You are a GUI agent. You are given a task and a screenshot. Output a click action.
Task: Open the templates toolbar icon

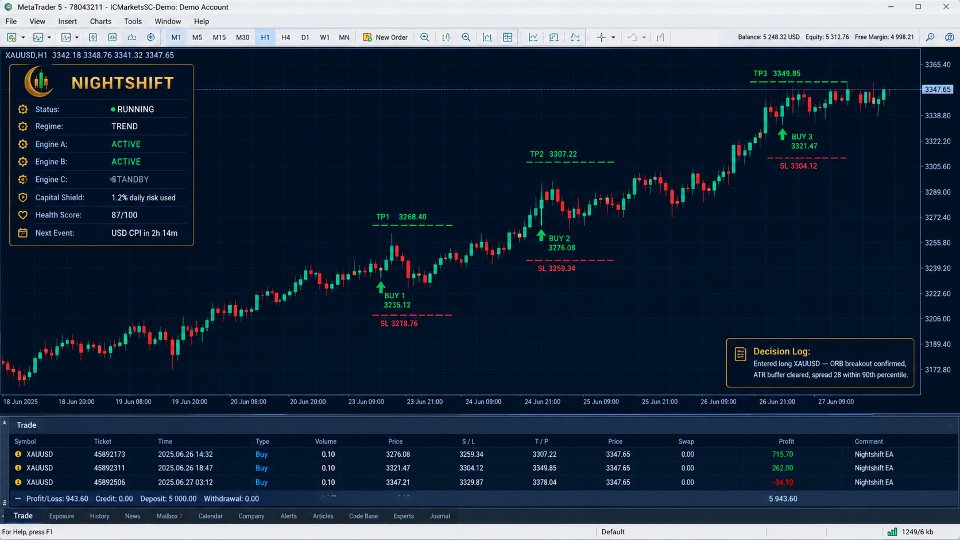66,37
